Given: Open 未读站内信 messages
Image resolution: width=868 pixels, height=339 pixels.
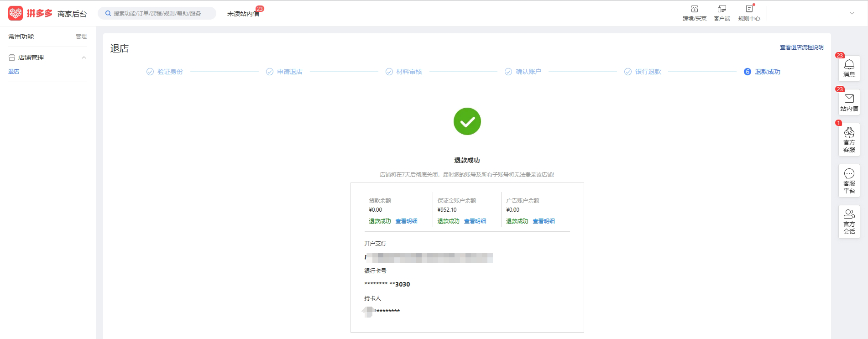Looking at the screenshot, I should coord(243,14).
